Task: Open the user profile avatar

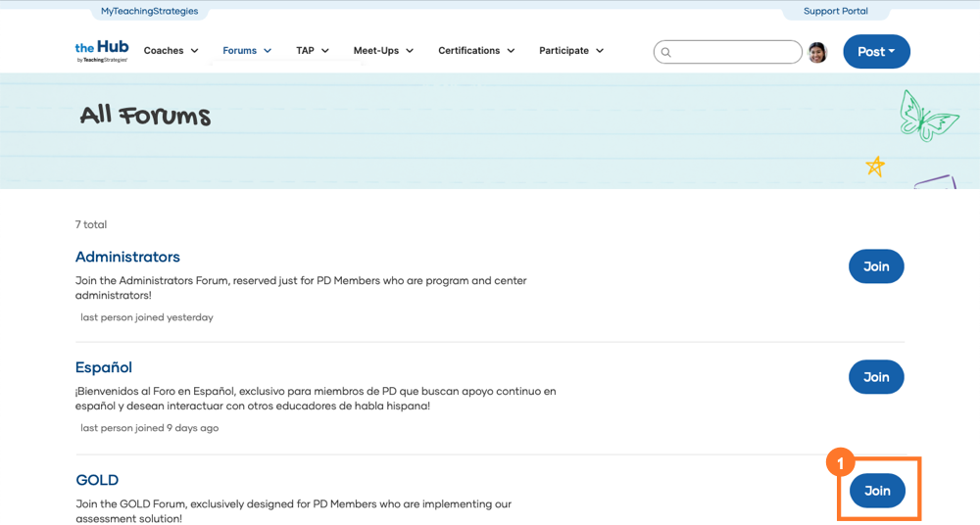Action: tap(817, 52)
